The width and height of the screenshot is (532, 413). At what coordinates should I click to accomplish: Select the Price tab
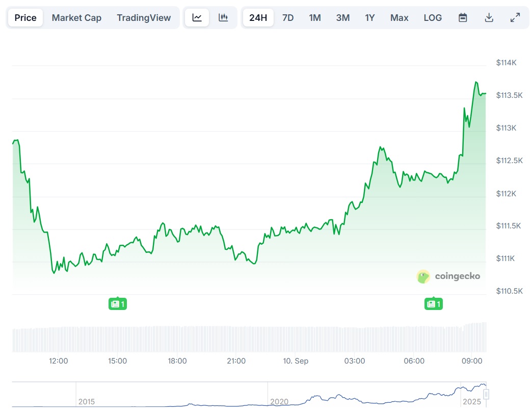coord(25,18)
